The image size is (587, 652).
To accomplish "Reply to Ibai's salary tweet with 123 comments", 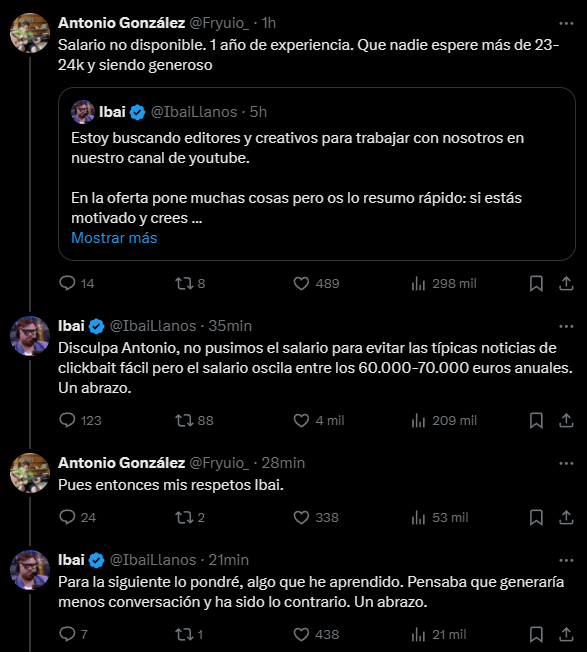I will 80,420.
